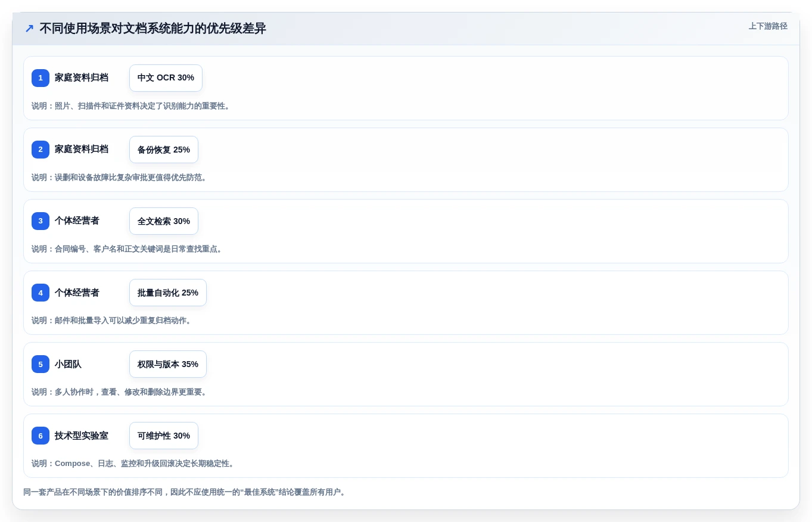Click the title 不同使用场景对文档系统能力的优先级差异

(x=153, y=29)
